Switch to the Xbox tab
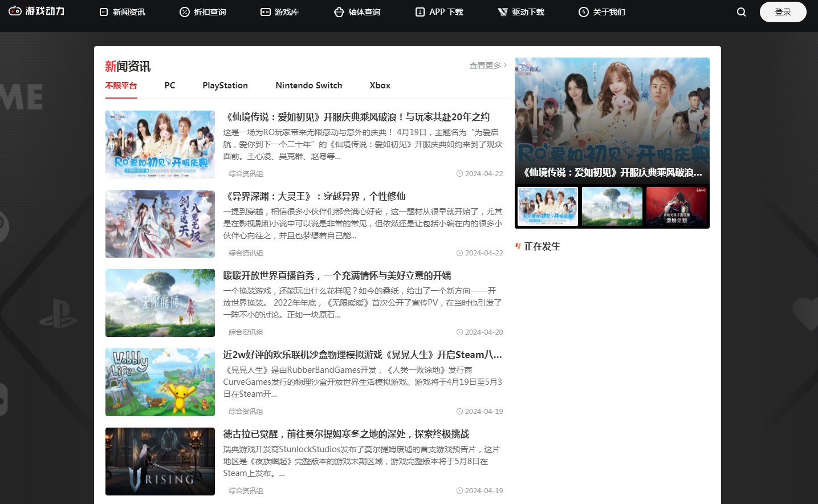Screen dimensions: 818x504 click(380, 86)
